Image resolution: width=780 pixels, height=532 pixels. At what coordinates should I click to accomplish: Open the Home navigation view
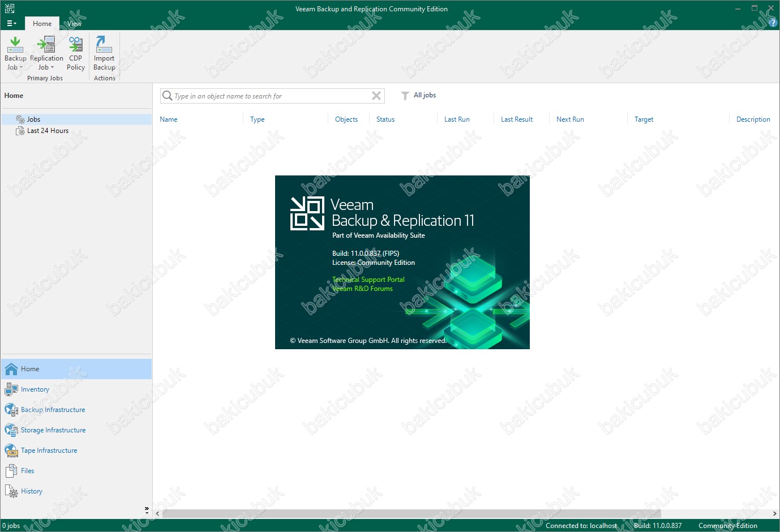pos(76,369)
